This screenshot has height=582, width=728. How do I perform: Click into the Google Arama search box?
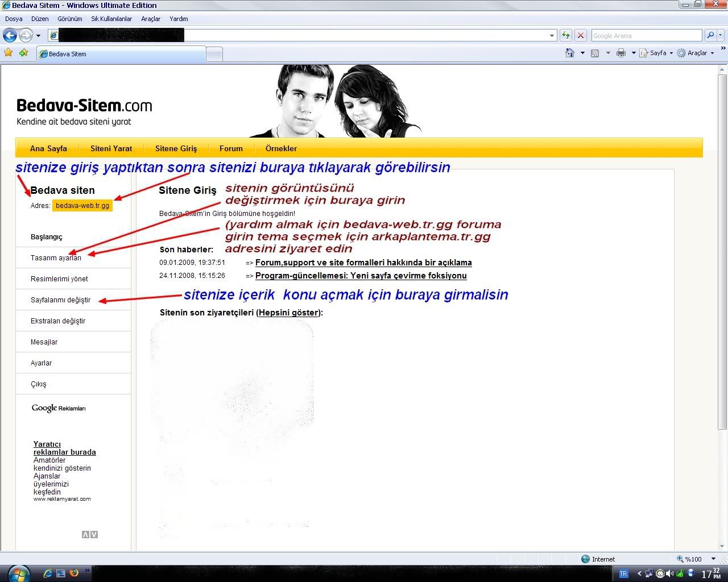coord(646,35)
